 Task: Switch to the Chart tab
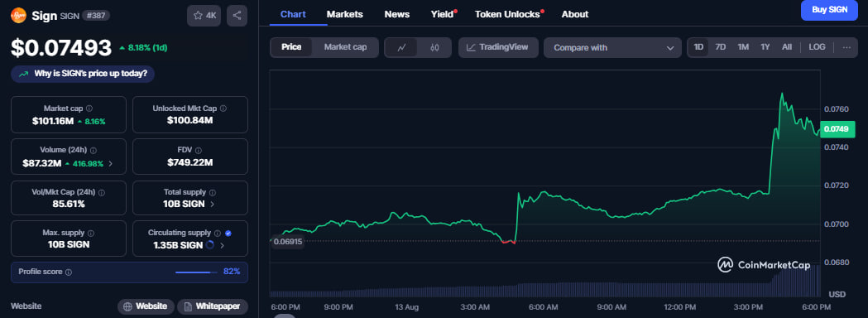(x=293, y=14)
